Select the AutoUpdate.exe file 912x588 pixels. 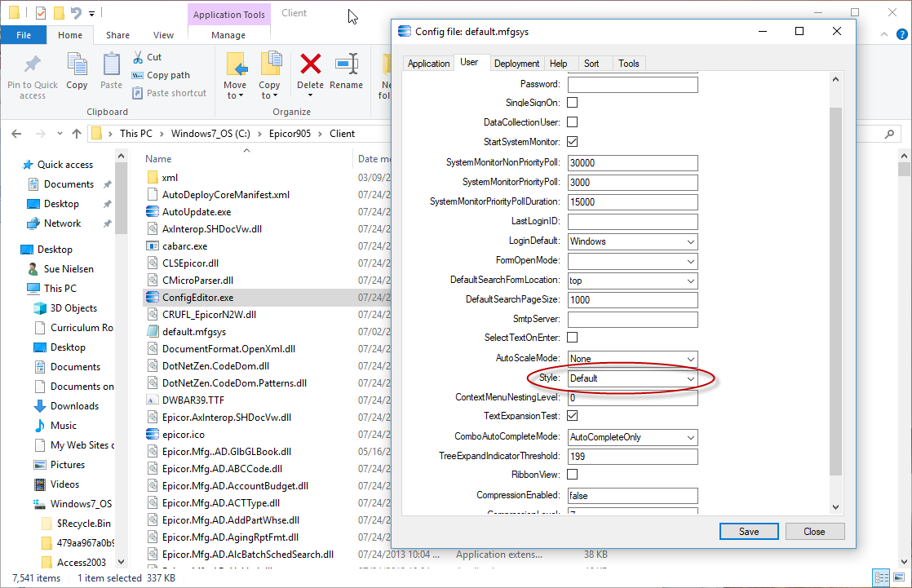[197, 212]
